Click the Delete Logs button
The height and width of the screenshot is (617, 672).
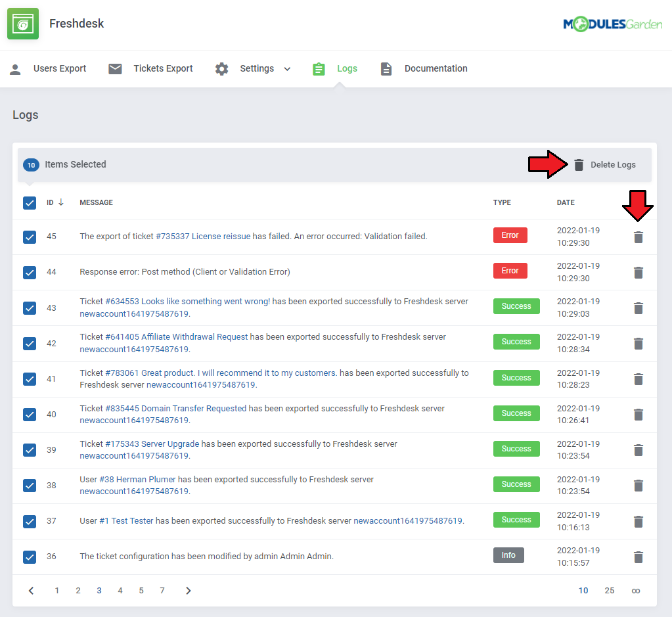[x=605, y=165]
